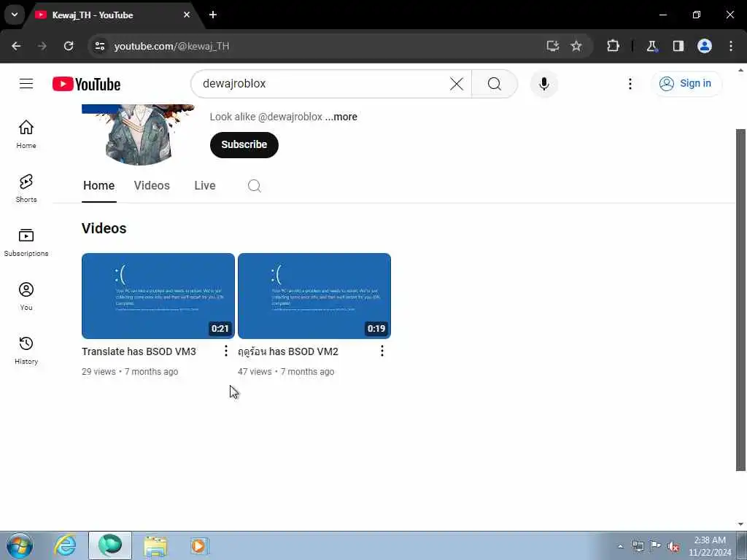Open the tab search dropdown arrow

(x=15, y=15)
